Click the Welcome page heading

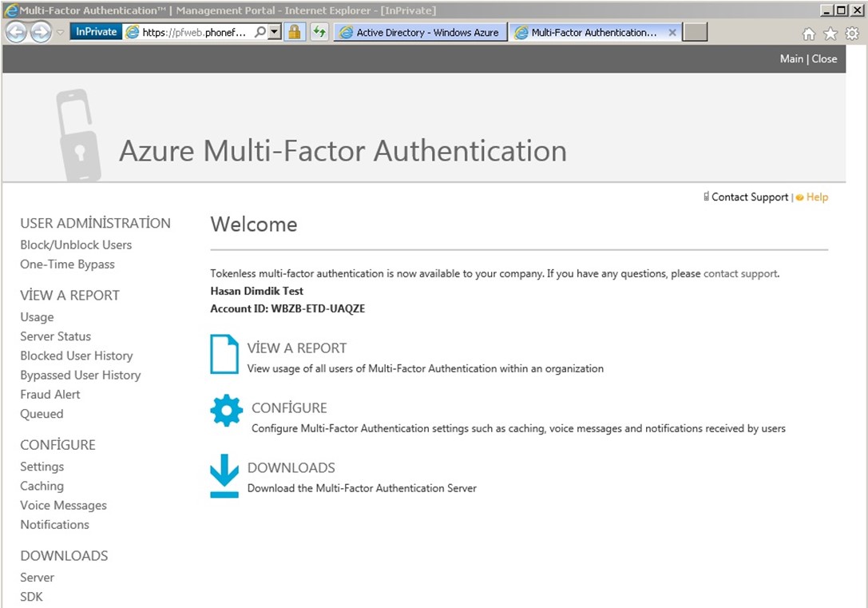coord(254,224)
